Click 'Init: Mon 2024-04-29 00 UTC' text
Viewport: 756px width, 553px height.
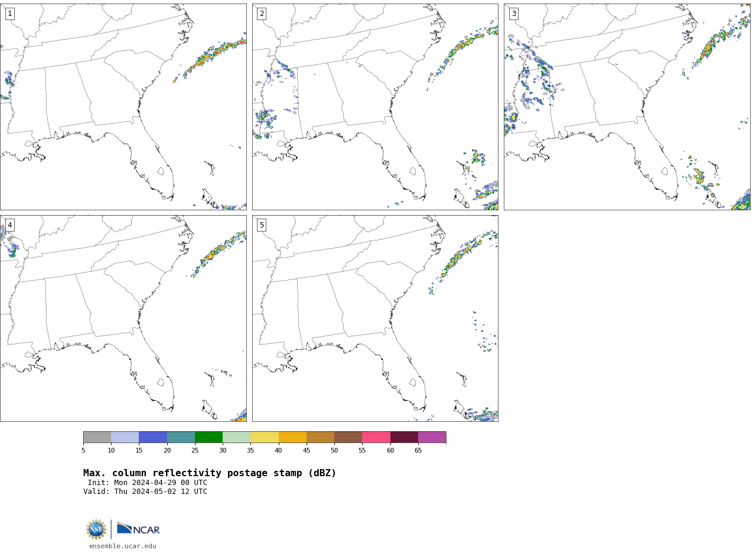(148, 483)
